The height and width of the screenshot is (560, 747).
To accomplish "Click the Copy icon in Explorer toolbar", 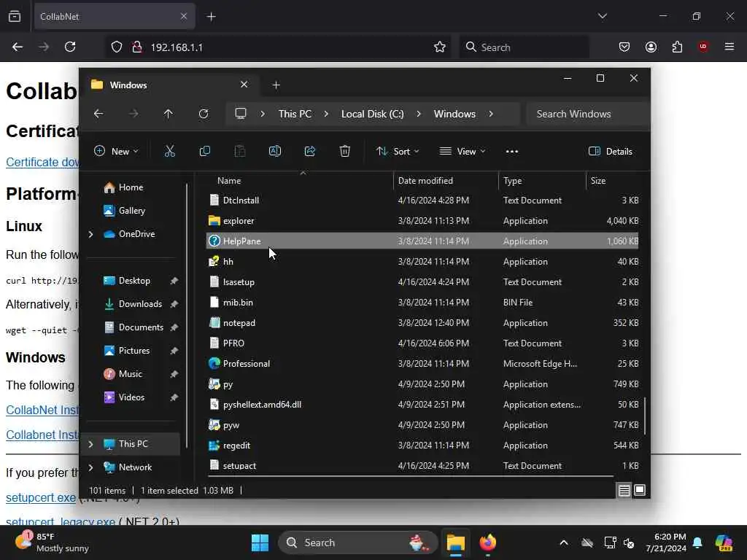I will pyautogui.click(x=205, y=152).
